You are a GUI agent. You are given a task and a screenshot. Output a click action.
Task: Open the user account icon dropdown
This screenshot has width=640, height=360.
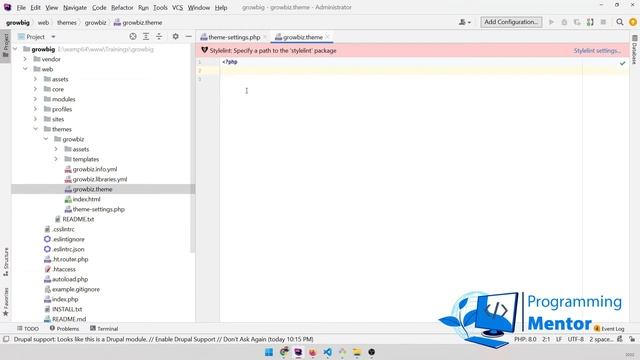(x=464, y=22)
